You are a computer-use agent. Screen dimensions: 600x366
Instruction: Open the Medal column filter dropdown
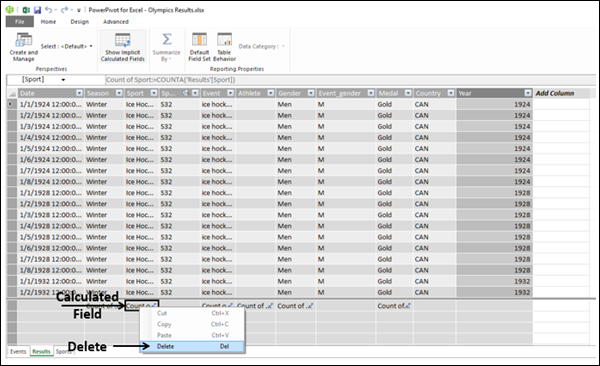408,93
